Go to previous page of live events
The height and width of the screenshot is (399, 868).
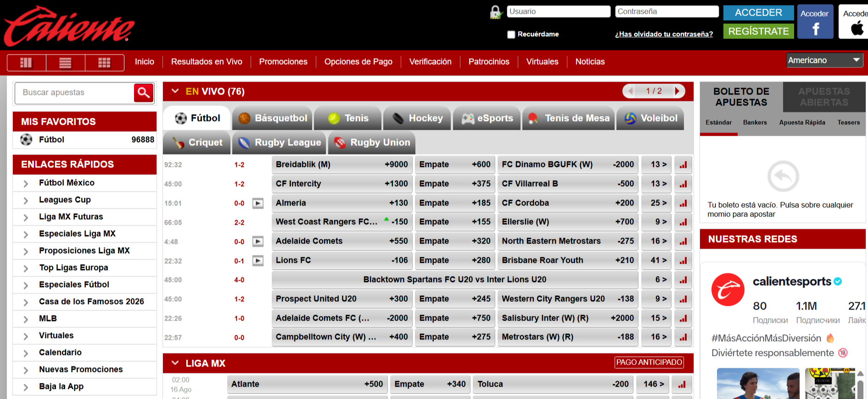pos(630,91)
